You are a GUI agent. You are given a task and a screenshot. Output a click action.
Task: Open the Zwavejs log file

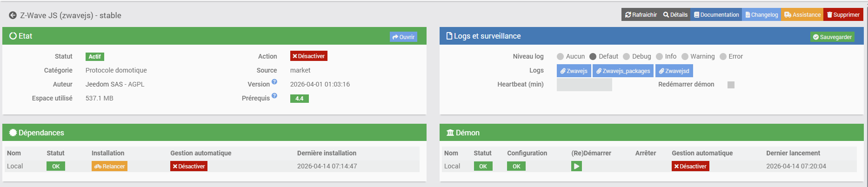[574, 71]
